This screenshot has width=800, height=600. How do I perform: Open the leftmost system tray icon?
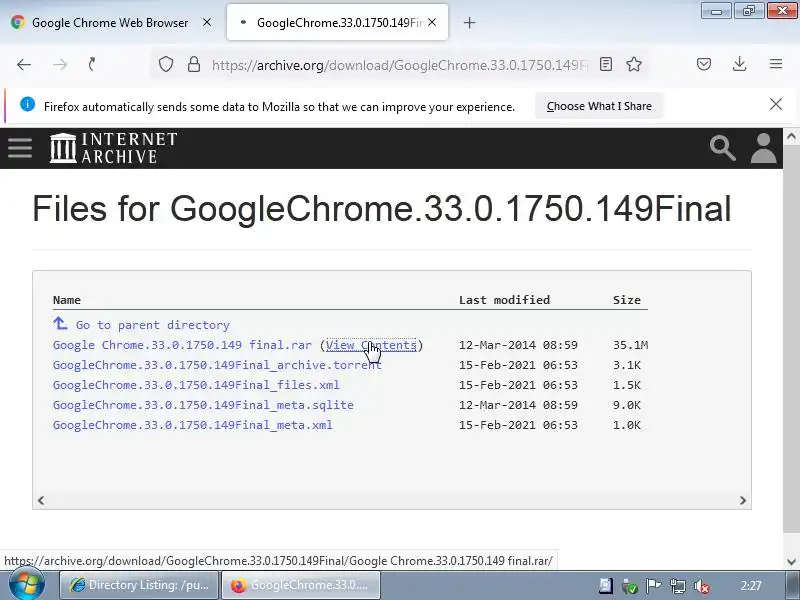pos(606,586)
